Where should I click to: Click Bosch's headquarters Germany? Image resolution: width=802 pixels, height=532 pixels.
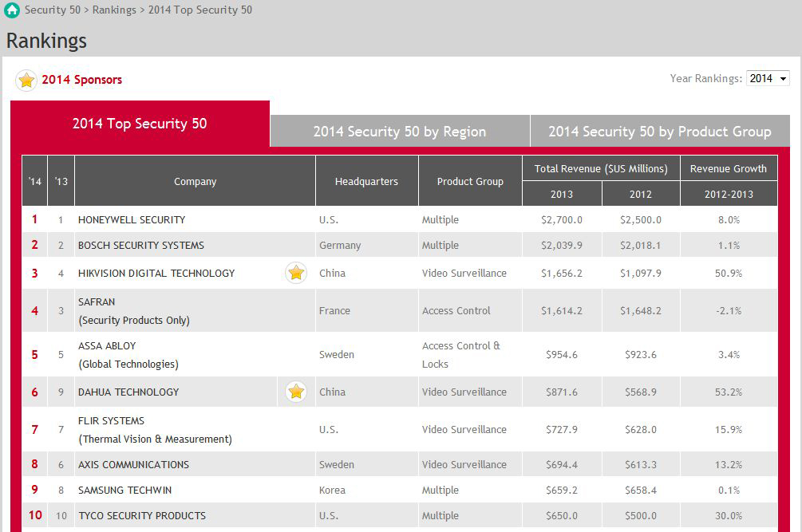click(340, 246)
